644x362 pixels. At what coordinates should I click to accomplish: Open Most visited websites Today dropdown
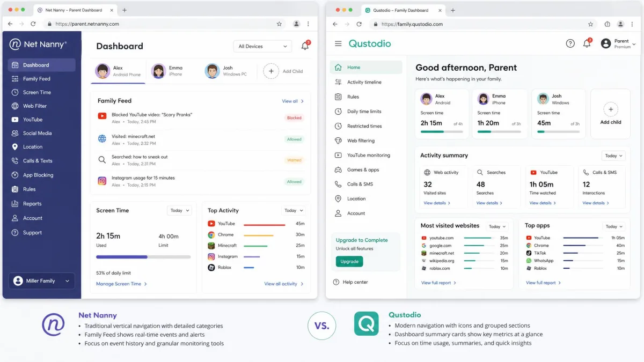pos(496,227)
